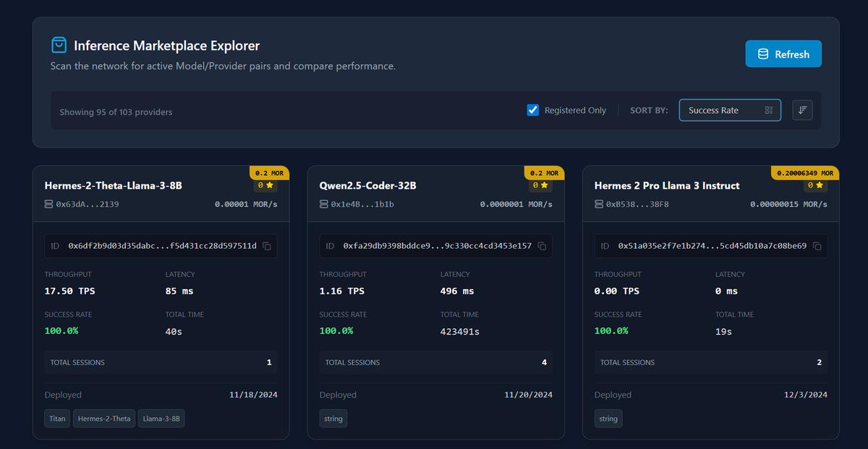Click the 0.20006349 MOR badge
The height and width of the screenshot is (449, 868).
tap(805, 173)
